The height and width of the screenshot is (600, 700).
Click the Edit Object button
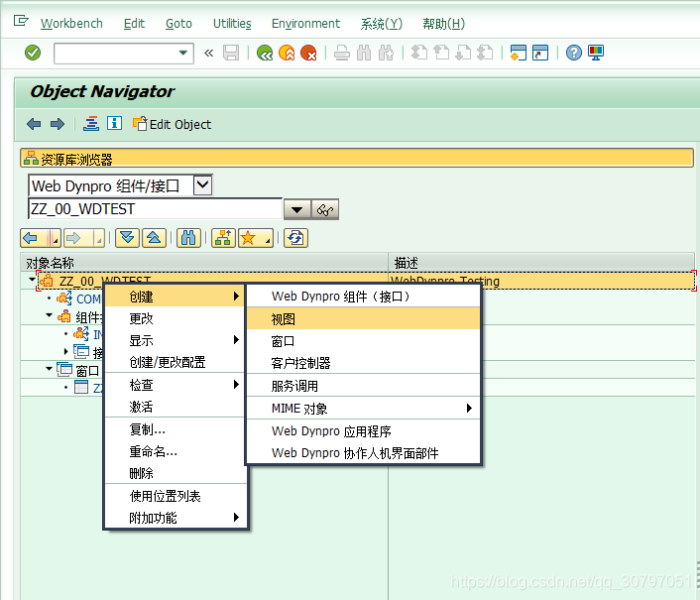(x=172, y=124)
